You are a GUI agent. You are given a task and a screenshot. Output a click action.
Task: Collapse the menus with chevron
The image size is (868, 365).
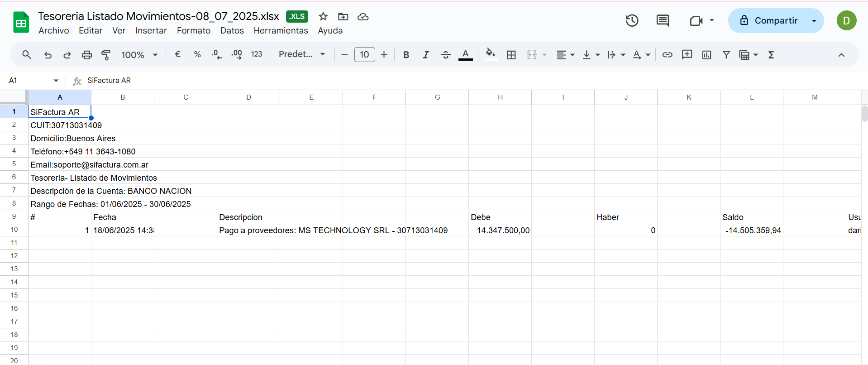841,55
